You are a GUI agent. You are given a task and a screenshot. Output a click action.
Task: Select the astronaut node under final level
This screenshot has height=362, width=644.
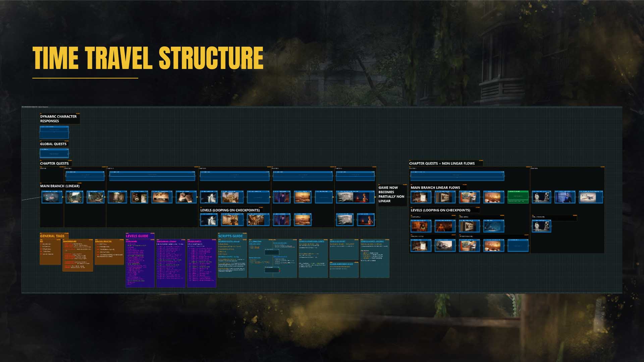pos(541,226)
